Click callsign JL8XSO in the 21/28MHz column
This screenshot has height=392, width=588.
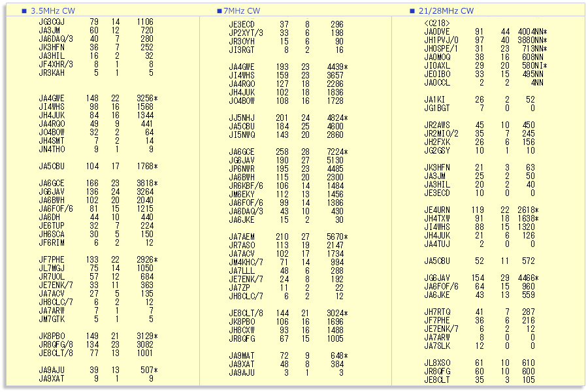click(437, 363)
